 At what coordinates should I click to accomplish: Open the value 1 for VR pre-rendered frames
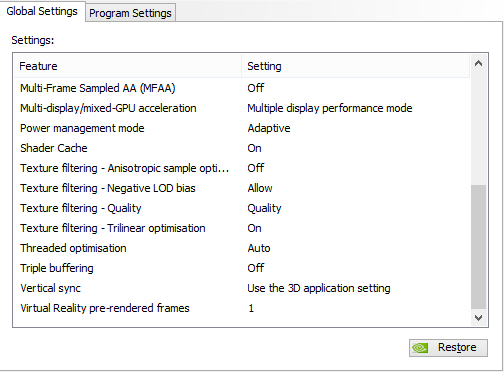click(x=251, y=308)
